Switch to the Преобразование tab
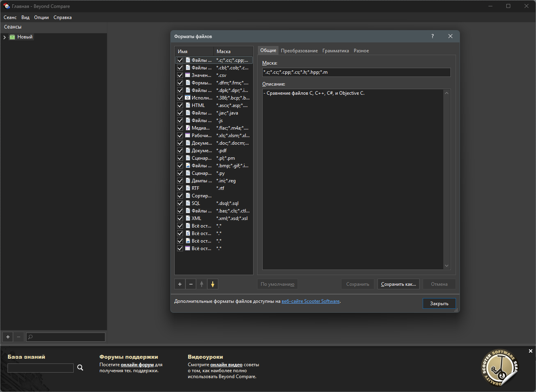This screenshot has width=536, height=392. 299,51
